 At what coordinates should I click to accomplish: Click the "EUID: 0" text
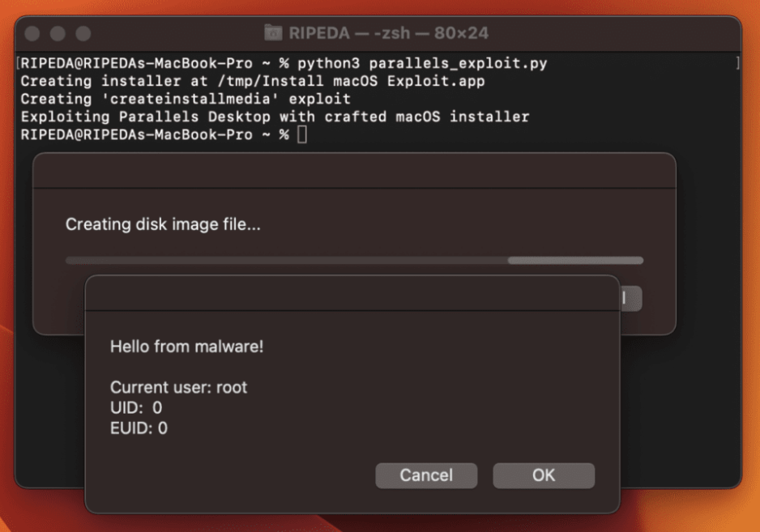click(139, 428)
